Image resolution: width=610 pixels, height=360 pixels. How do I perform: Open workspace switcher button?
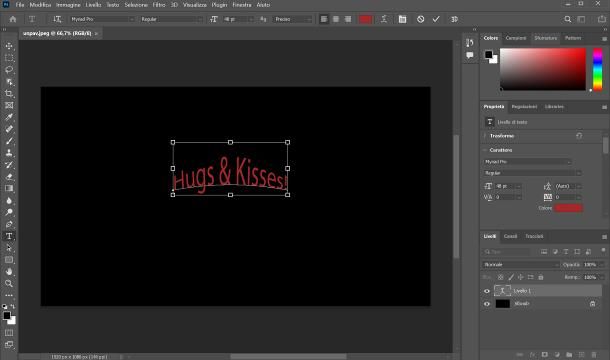[582, 19]
